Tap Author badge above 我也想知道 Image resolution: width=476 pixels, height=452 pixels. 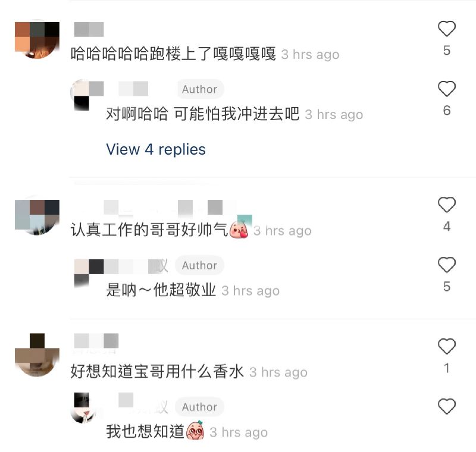pos(199,407)
